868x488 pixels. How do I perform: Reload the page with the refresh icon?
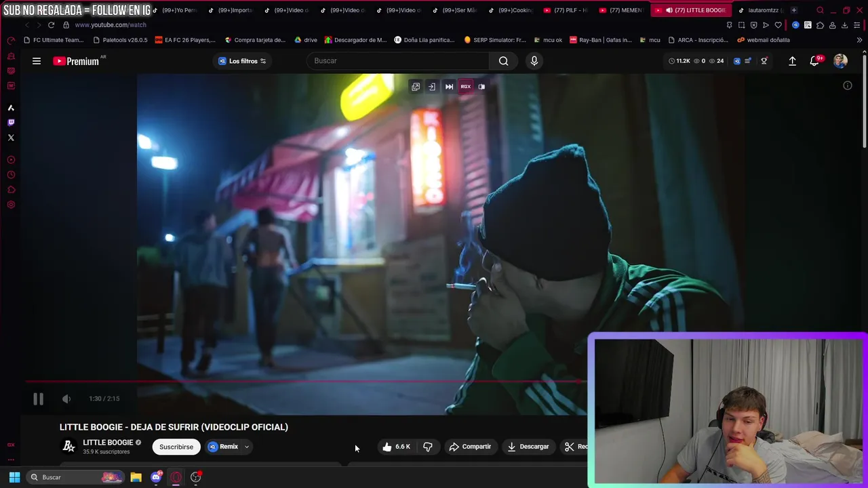point(51,25)
